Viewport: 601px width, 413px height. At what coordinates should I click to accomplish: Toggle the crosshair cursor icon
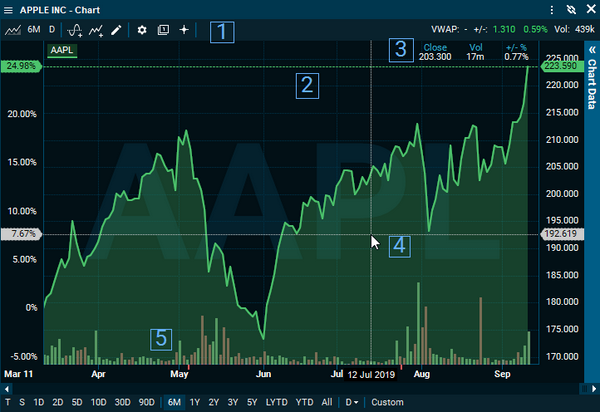pyautogui.click(x=184, y=30)
